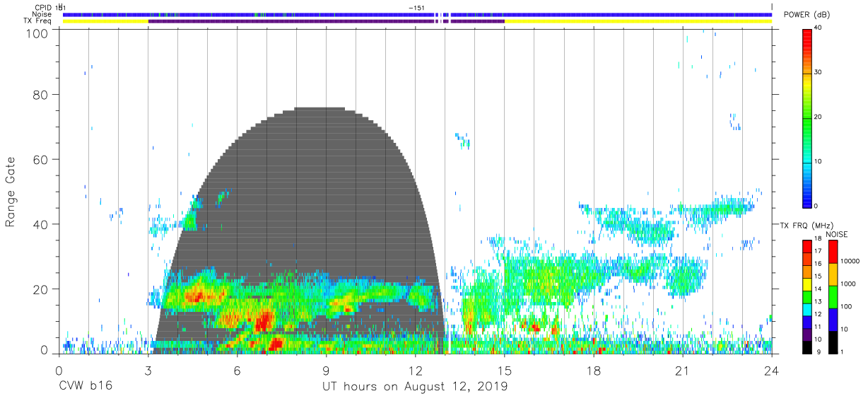Screen dimensions: 868x401
Task: Click the 'Noise' row label at top
Action: point(43,14)
